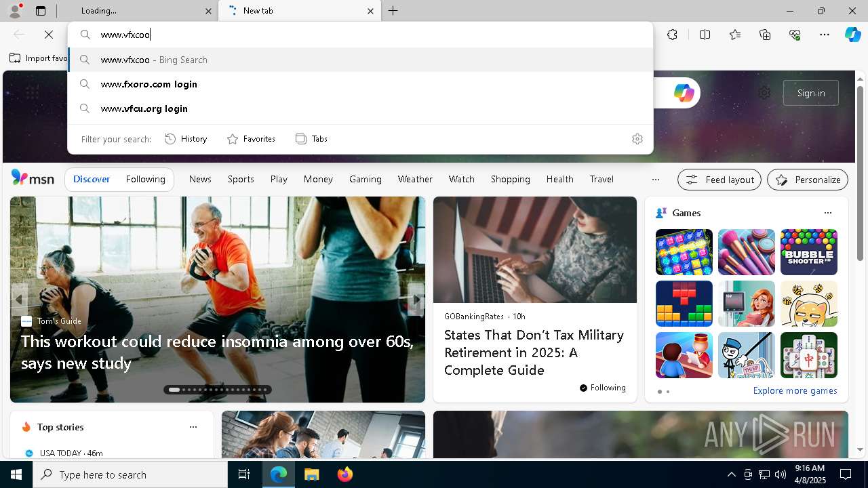Image resolution: width=868 pixels, height=488 pixels.
Task: Open the Watch category
Action: click(x=462, y=179)
